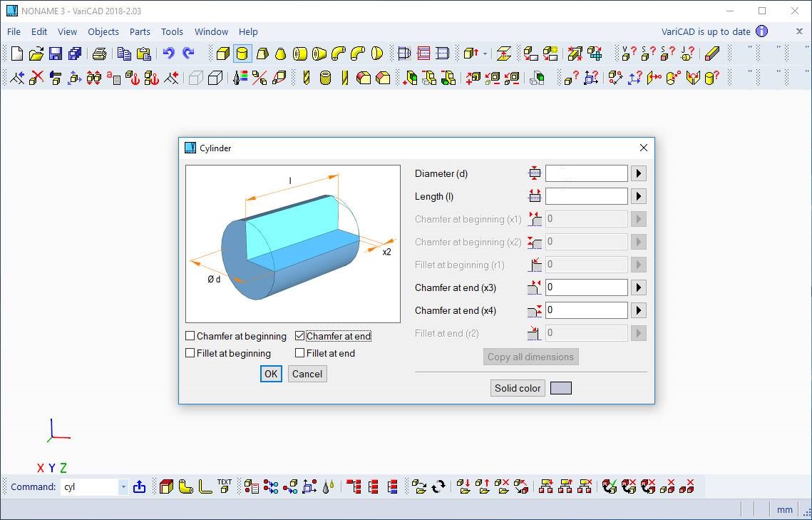This screenshot has width=812, height=520.
Task: Click the copy documents icon
Action: coord(124,53)
